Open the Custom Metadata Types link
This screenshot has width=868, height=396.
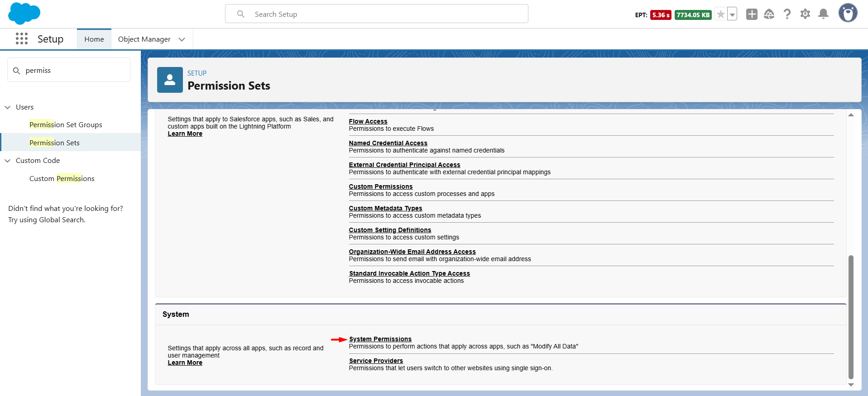pos(385,208)
